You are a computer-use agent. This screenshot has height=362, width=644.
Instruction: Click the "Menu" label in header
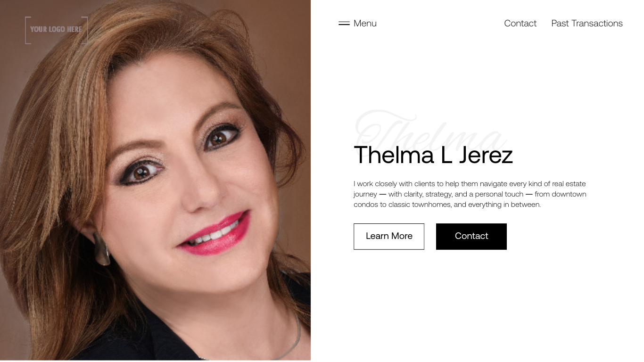pos(365,23)
